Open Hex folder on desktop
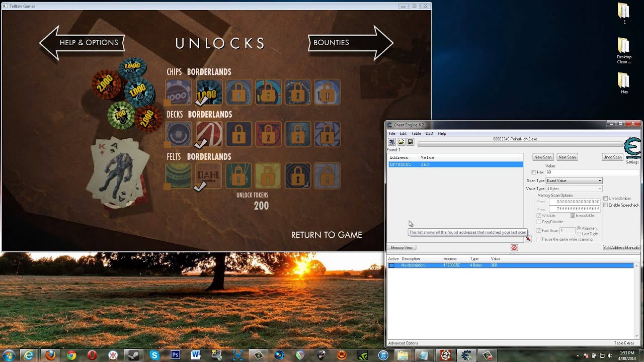Image resolution: width=644 pixels, height=362 pixels. pyautogui.click(x=624, y=83)
